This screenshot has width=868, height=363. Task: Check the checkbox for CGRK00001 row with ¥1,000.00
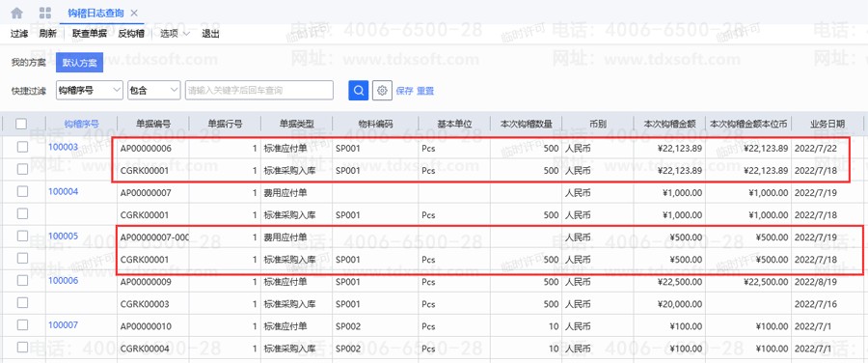[22, 214]
